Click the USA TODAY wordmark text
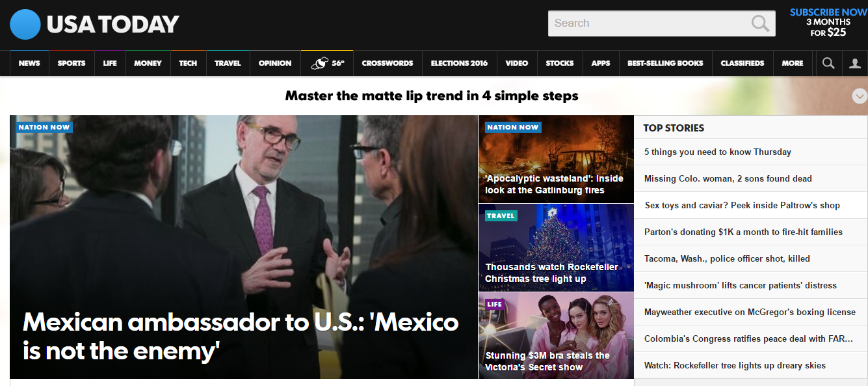 tap(112, 25)
